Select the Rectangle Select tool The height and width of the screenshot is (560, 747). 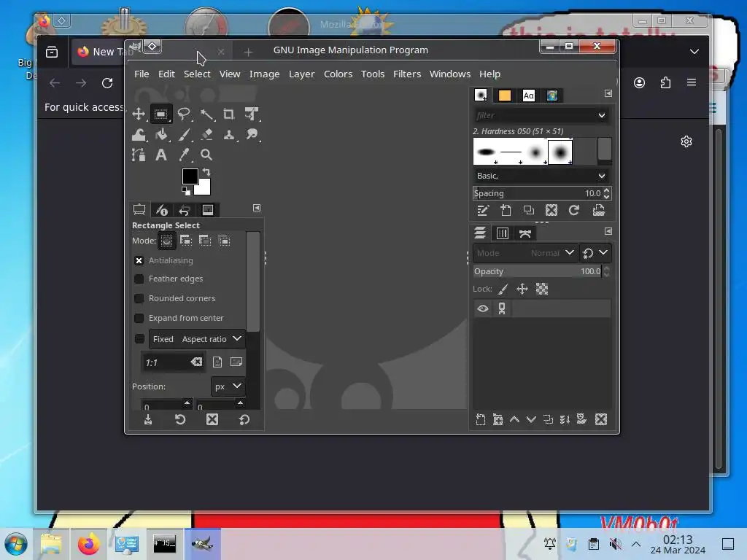(x=161, y=114)
